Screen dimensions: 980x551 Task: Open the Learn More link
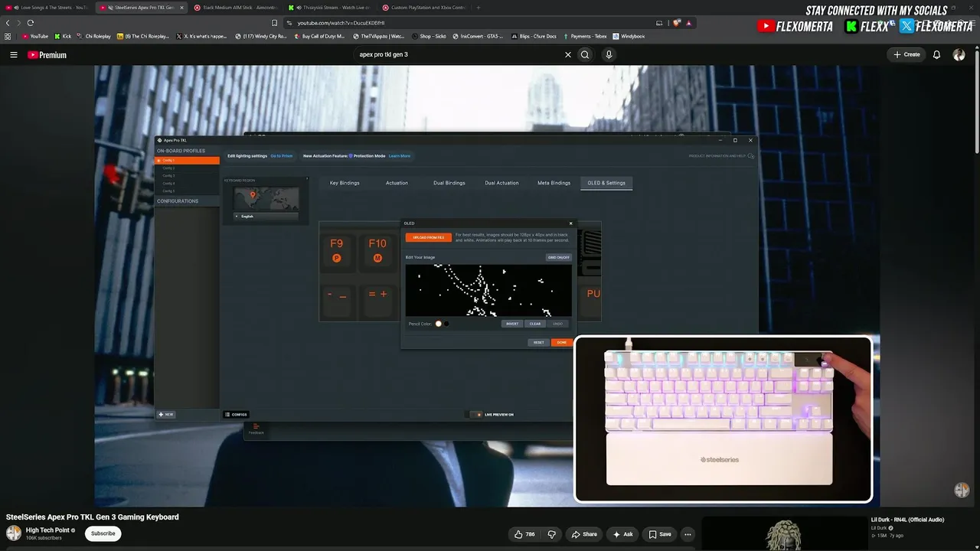(x=400, y=156)
